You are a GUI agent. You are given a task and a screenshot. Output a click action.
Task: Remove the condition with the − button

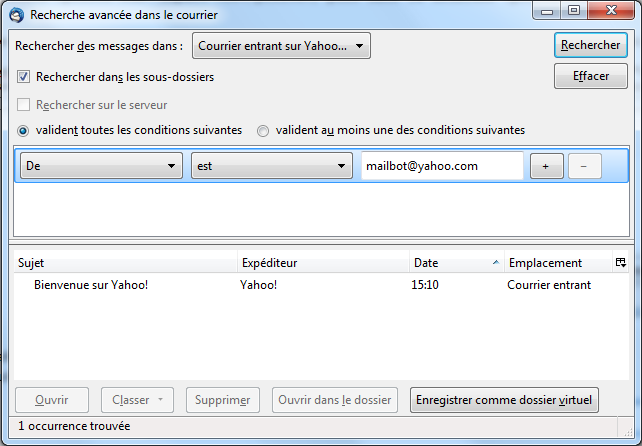pos(585,166)
